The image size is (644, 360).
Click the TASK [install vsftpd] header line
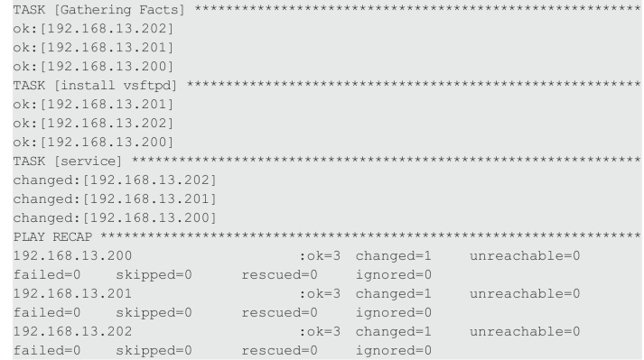point(327,86)
